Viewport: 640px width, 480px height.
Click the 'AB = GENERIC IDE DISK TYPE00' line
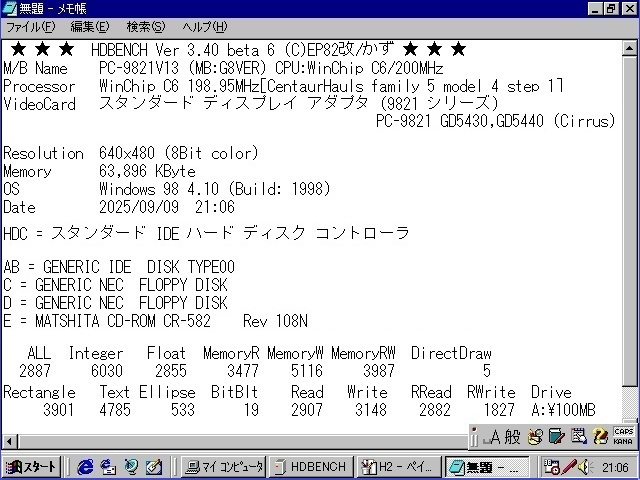tap(119, 267)
